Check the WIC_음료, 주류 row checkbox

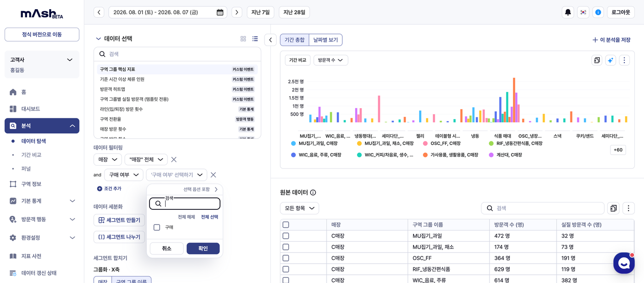tap(286, 280)
